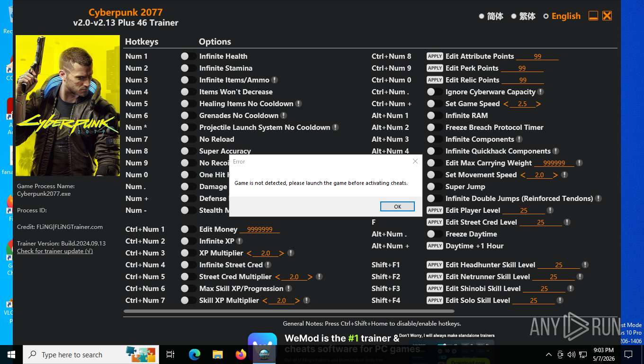Viewport: 644px width, 364px height.
Task: Open File Explorer from the taskbar
Action: pyautogui.click(x=217, y=355)
